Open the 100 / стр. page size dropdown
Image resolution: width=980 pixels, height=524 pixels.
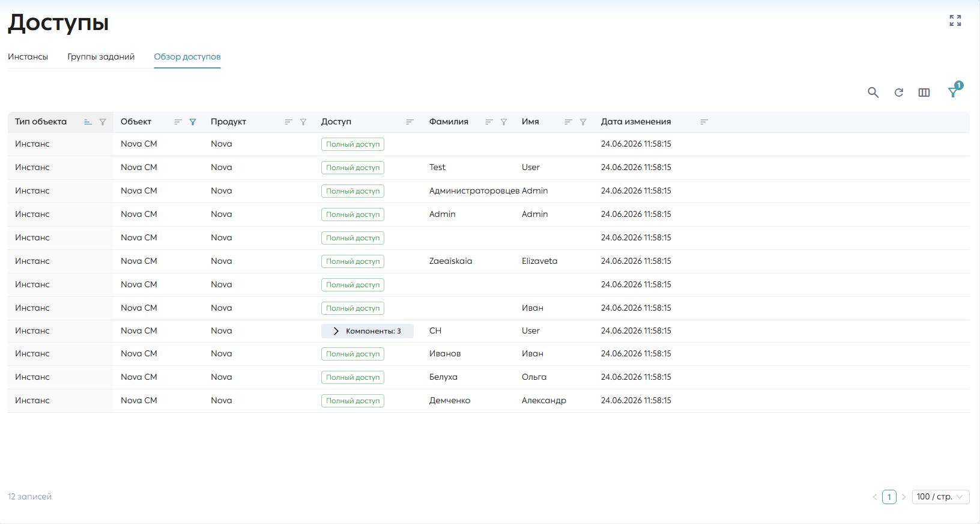940,497
